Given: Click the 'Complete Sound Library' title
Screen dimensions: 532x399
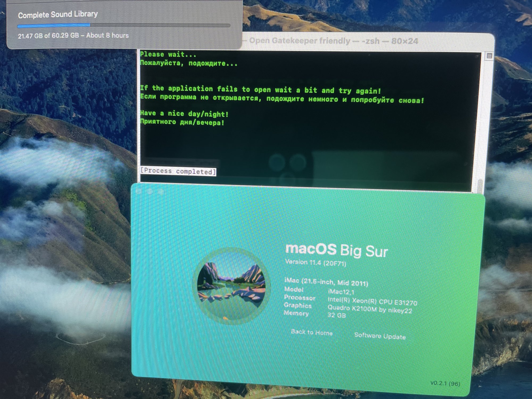Looking at the screenshot, I should [x=58, y=14].
